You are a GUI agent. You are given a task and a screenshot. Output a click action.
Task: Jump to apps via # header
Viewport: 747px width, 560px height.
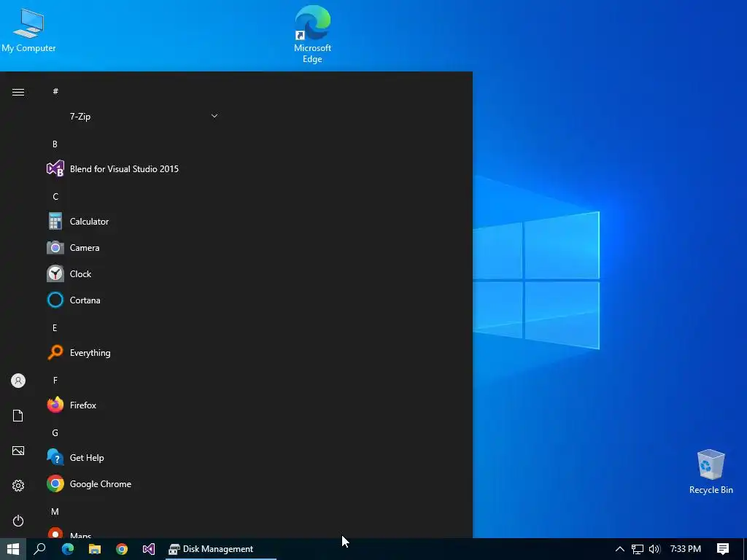point(55,91)
